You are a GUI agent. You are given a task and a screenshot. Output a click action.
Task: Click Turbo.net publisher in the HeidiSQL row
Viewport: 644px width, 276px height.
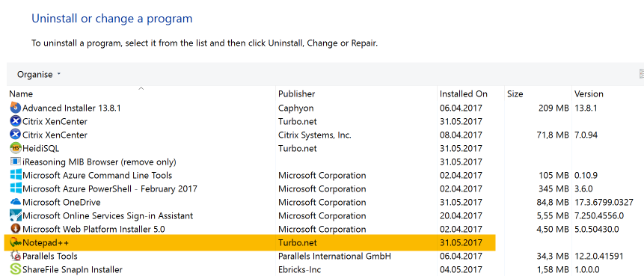coord(298,148)
